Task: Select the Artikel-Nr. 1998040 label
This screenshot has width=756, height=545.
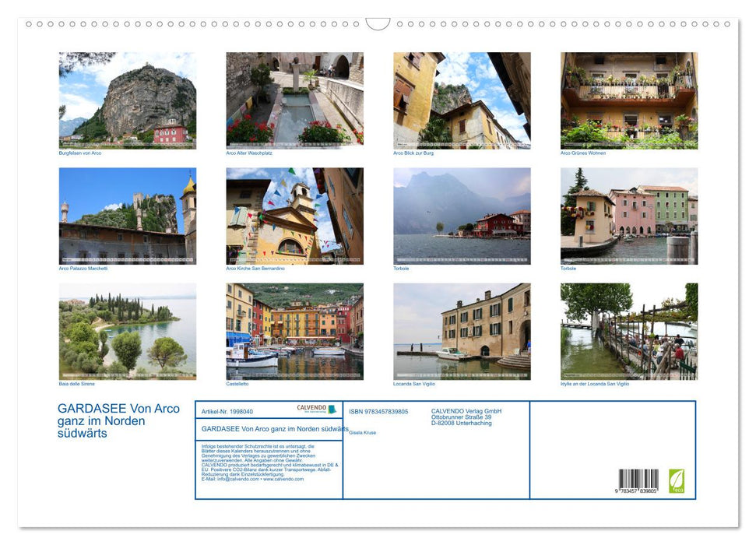Action: (228, 412)
